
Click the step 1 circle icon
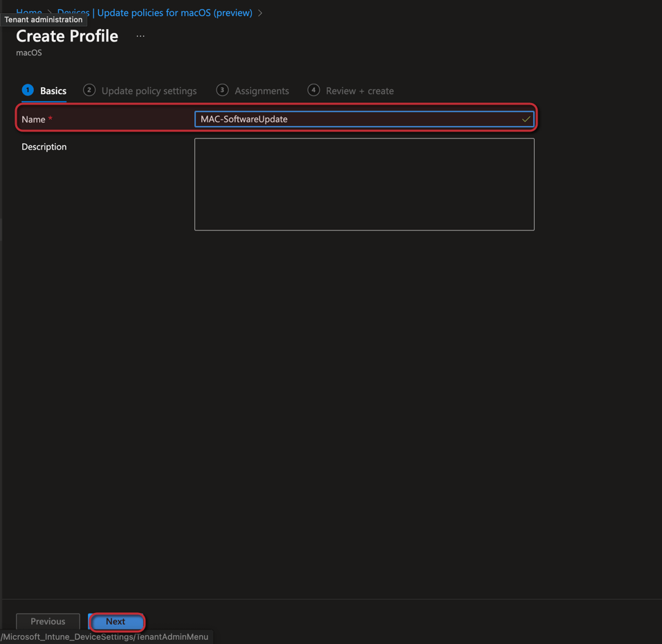point(28,90)
